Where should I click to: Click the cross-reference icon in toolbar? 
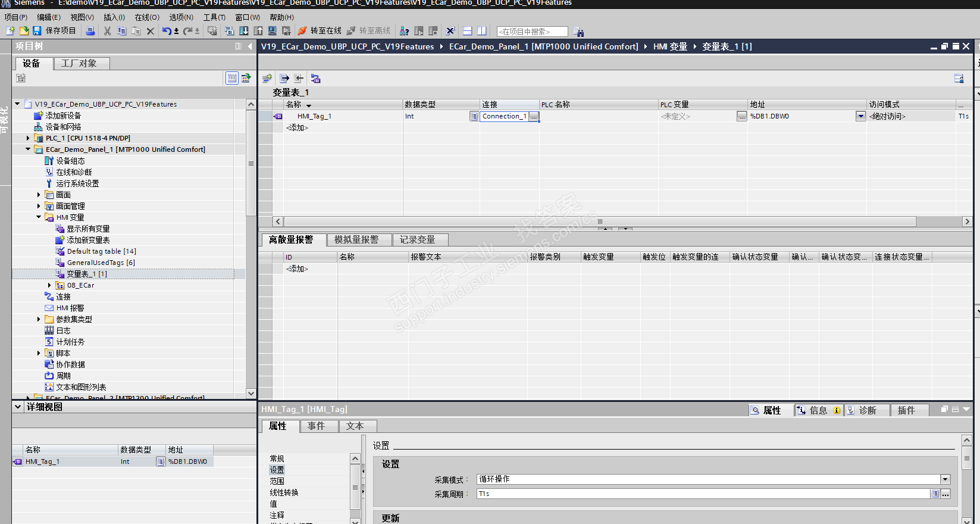click(x=450, y=31)
